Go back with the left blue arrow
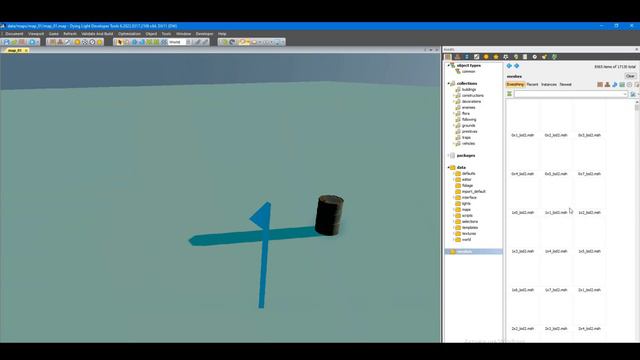The image size is (640, 360). click(509, 66)
